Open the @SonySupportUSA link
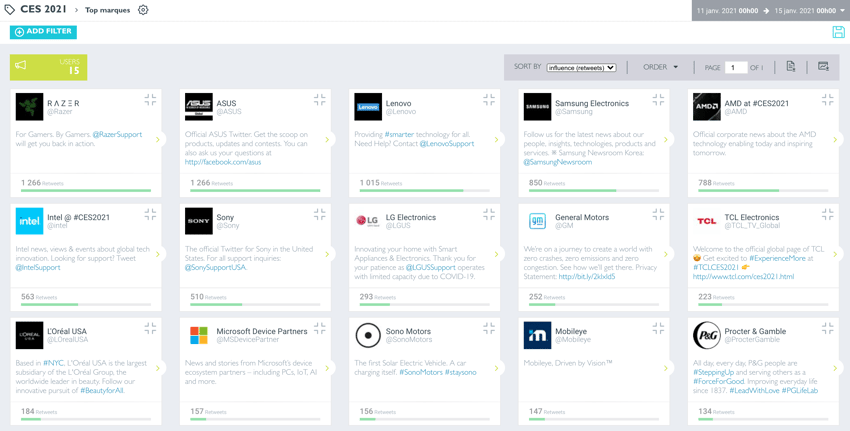 pyautogui.click(x=216, y=267)
